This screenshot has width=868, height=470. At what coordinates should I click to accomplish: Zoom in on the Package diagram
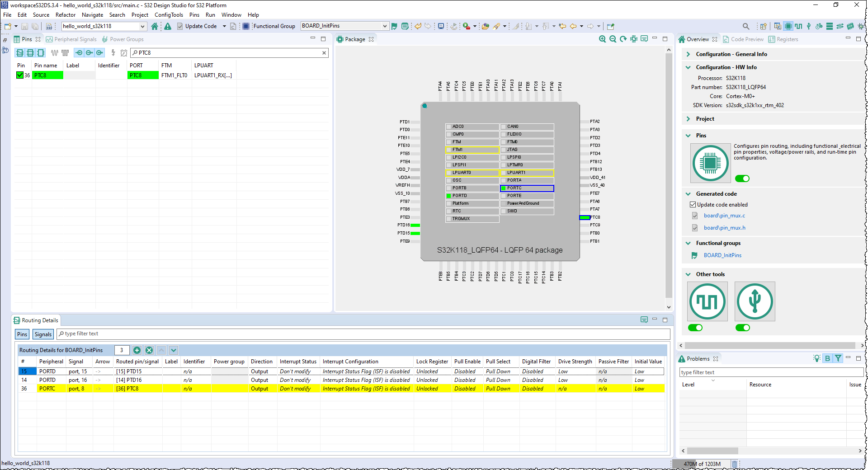[x=603, y=39]
